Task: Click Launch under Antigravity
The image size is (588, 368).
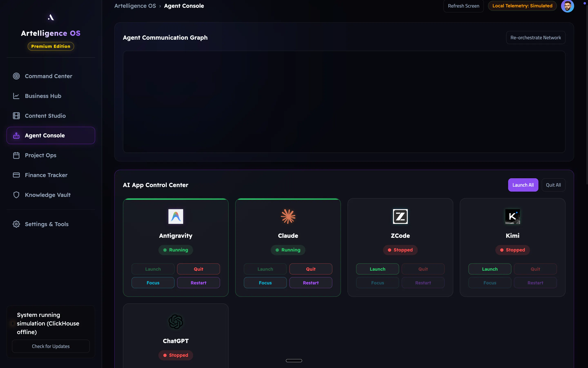Action: pyautogui.click(x=153, y=269)
